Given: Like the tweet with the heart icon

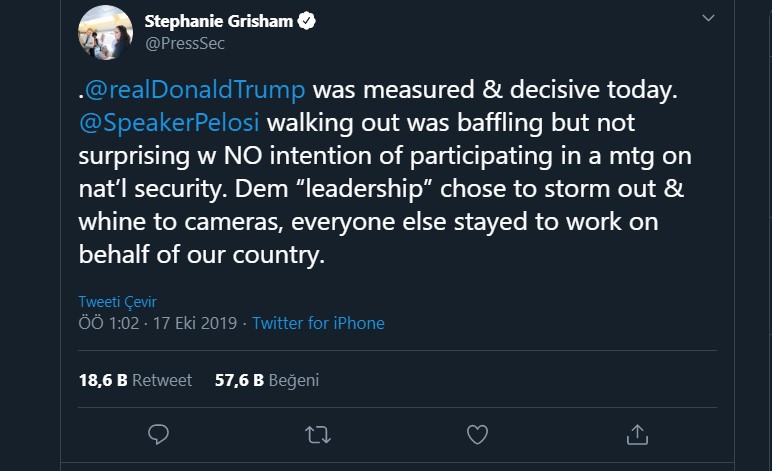Looking at the screenshot, I should point(477,434).
